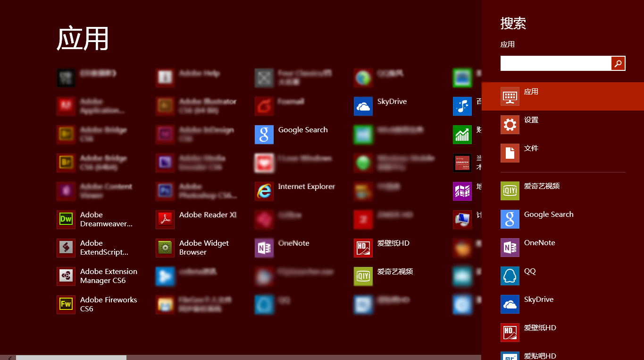
Task: Click the search magnifier button
Action: [618, 63]
